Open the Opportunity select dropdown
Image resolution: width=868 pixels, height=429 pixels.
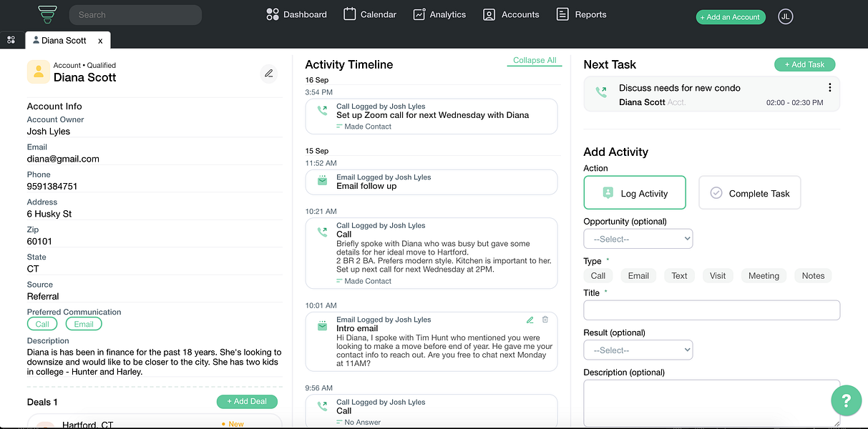point(638,238)
